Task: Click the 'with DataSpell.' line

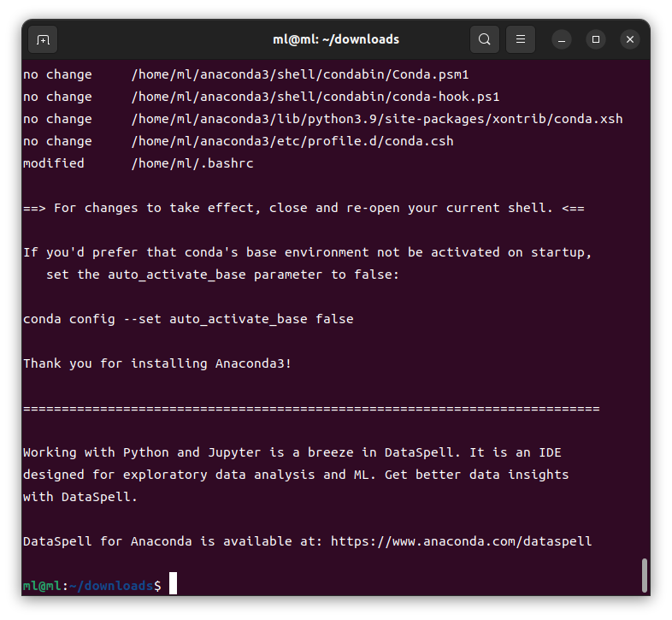Action: click(x=80, y=497)
